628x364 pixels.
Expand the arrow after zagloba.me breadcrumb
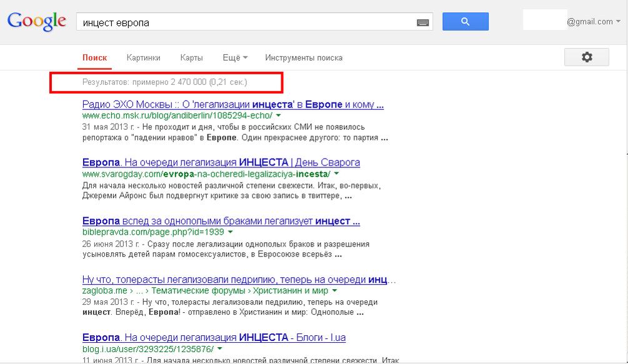(x=335, y=290)
